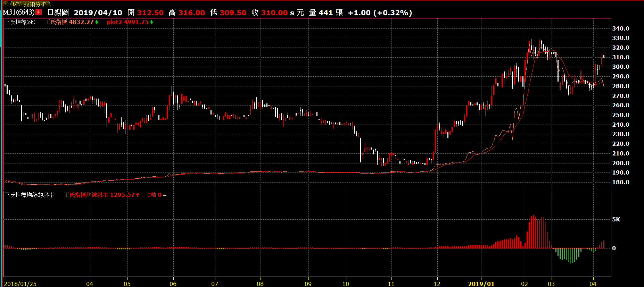Image resolution: width=644 pixels, height=287 pixels.
Task: Click the 5K label on indicator axis
Action: 616,219
